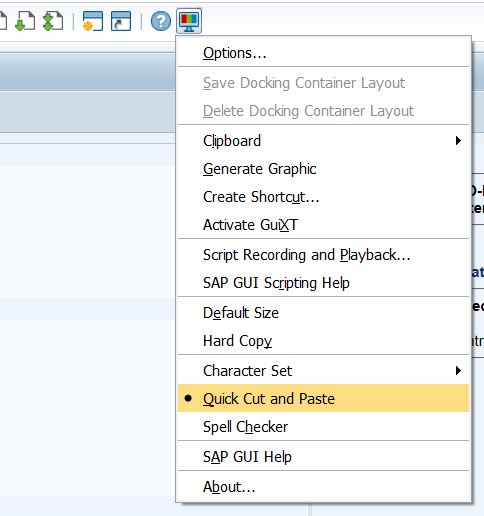Click the Generate Shortcut window icon

click(x=121, y=21)
